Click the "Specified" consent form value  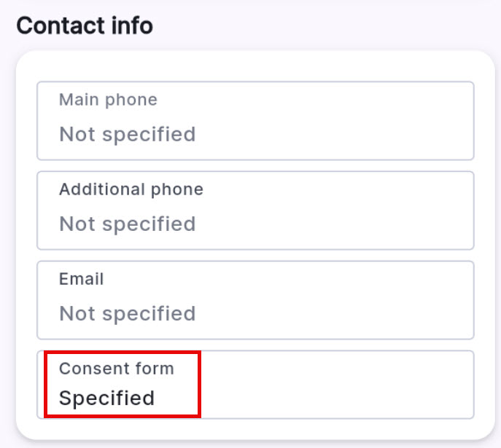(x=107, y=398)
